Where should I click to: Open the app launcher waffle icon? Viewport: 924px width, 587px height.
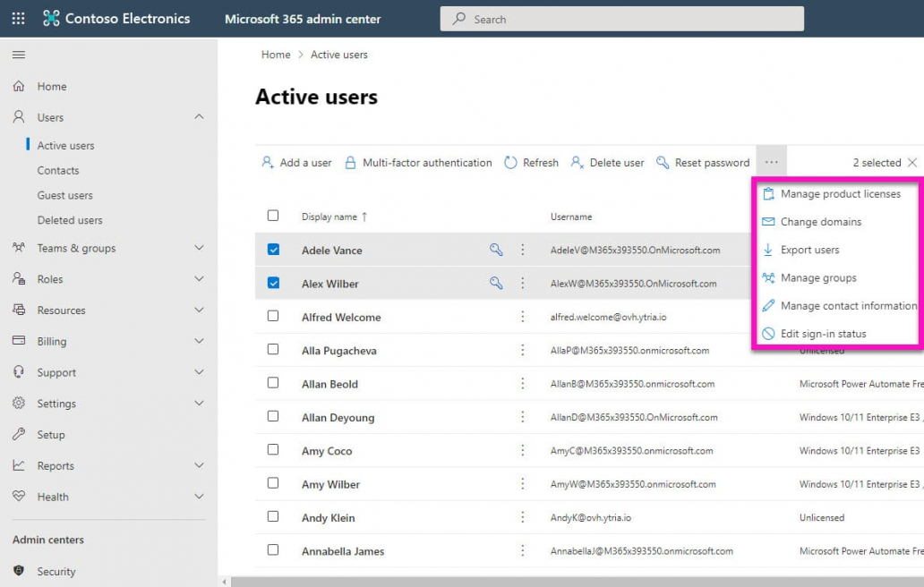click(18, 18)
